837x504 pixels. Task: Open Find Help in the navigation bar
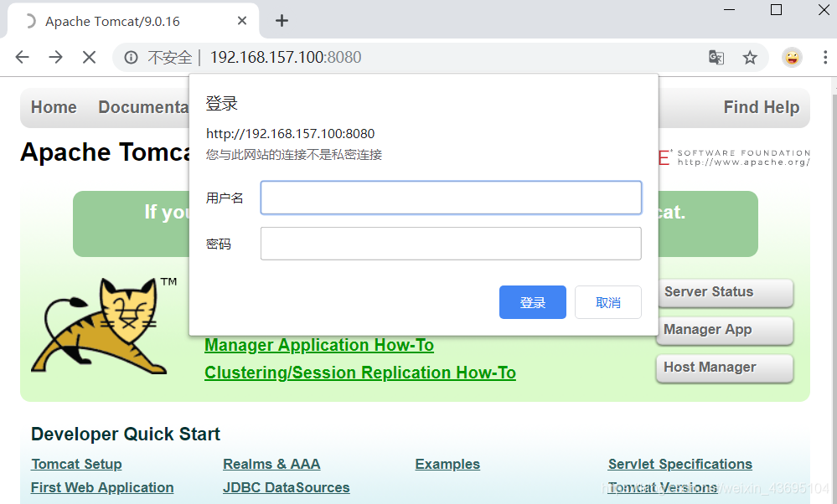click(762, 107)
